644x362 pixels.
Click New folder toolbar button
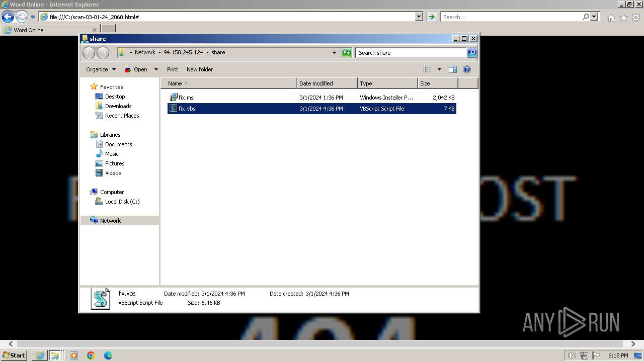coord(200,69)
